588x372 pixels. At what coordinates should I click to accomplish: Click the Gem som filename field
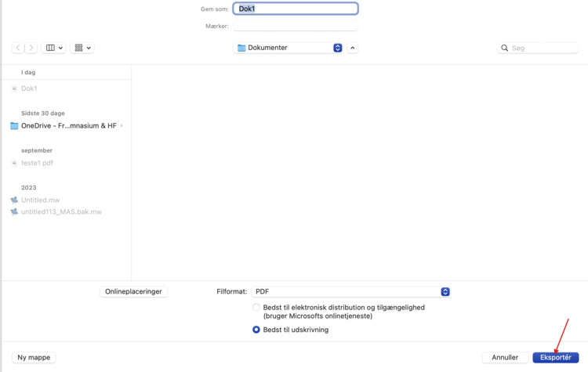[296, 9]
